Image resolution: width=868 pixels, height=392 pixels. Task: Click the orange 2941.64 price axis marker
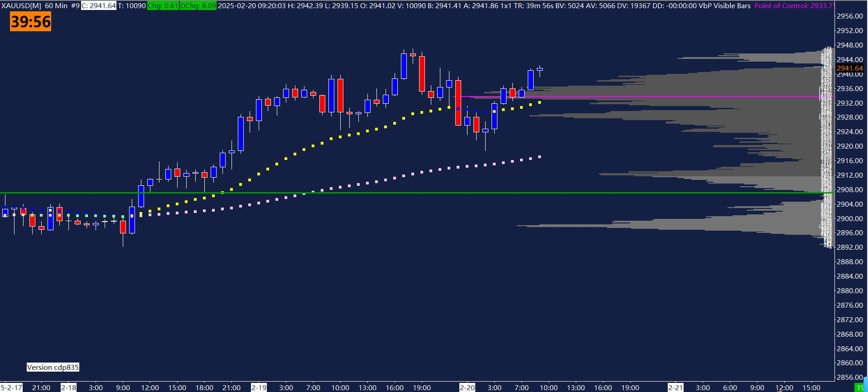(850, 68)
